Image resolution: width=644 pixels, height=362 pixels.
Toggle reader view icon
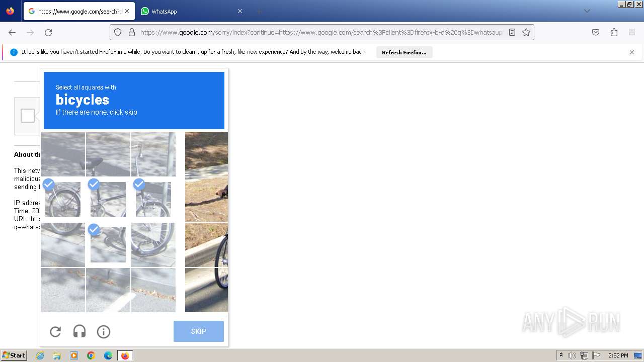click(x=512, y=32)
